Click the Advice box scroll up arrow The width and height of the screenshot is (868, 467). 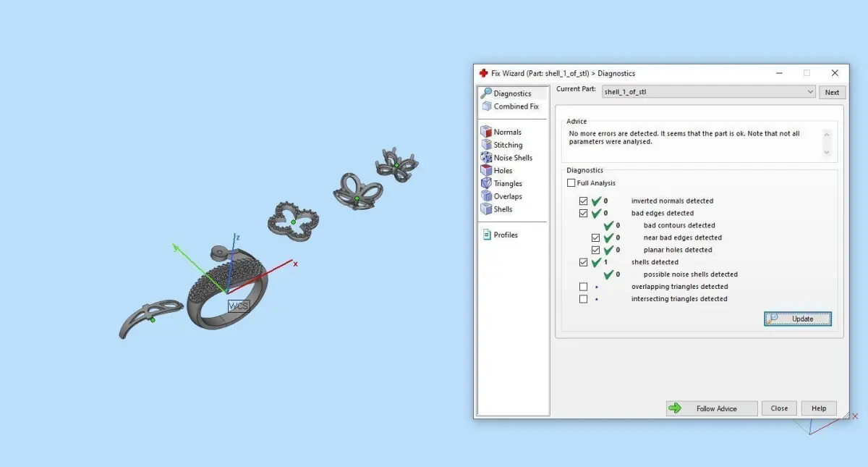click(827, 133)
